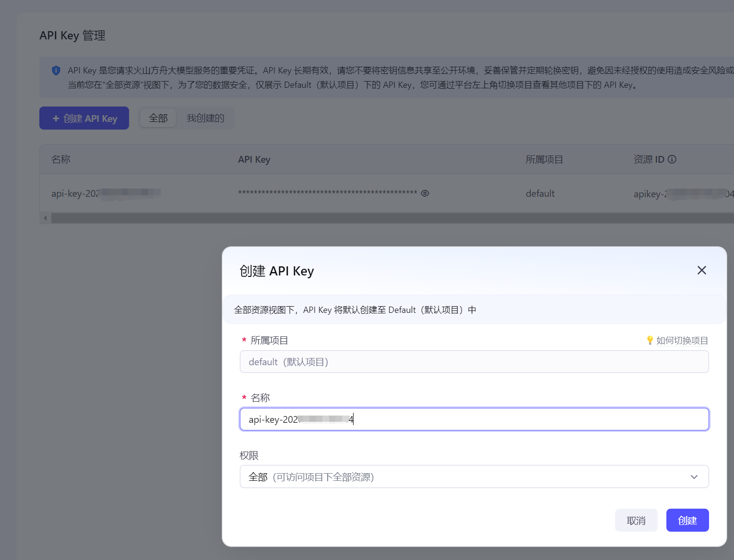Click the API Key column header
The height and width of the screenshot is (560, 734).
click(254, 159)
